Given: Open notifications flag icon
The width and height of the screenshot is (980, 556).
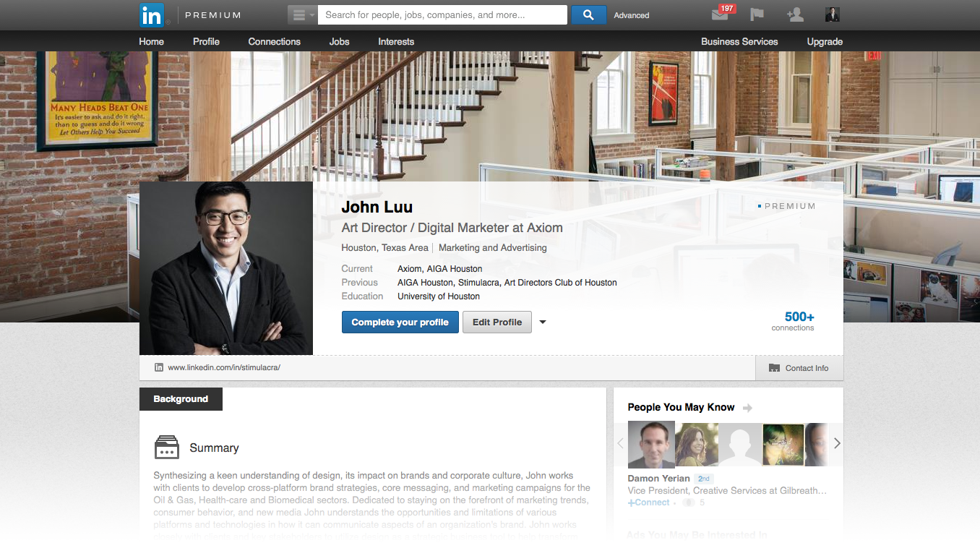Looking at the screenshot, I should pyautogui.click(x=757, y=15).
